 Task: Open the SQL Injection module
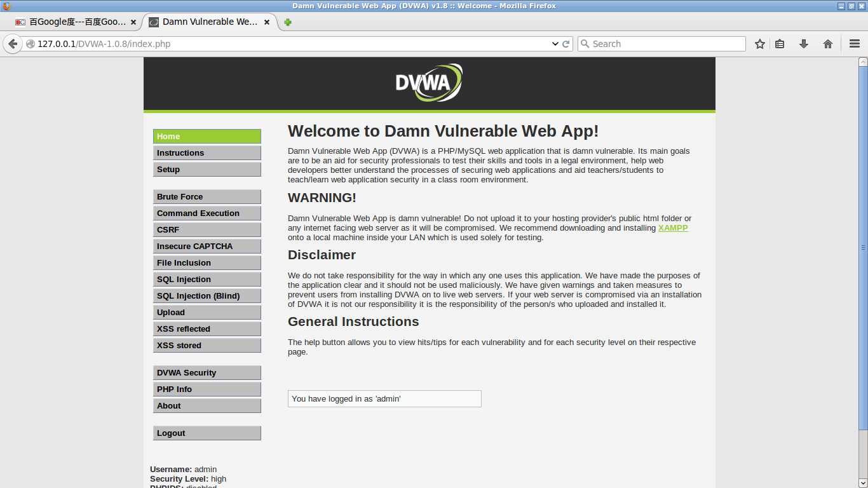(207, 280)
